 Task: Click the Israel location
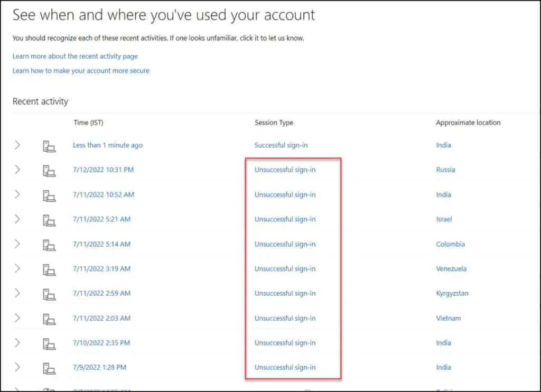[444, 219]
